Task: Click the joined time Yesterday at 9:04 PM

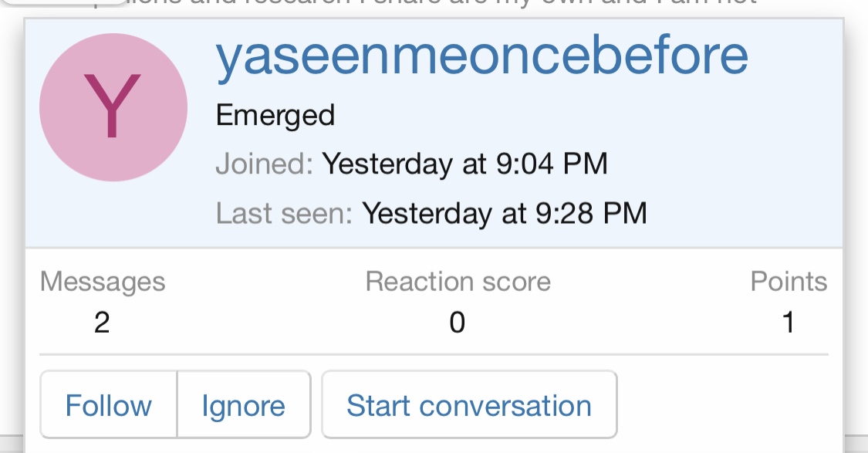Action: click(x=464, y=164)
